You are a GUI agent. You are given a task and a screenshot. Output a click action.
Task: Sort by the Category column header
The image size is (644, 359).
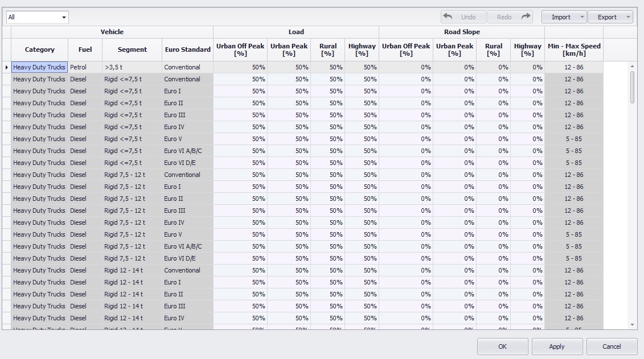point(39,49)
